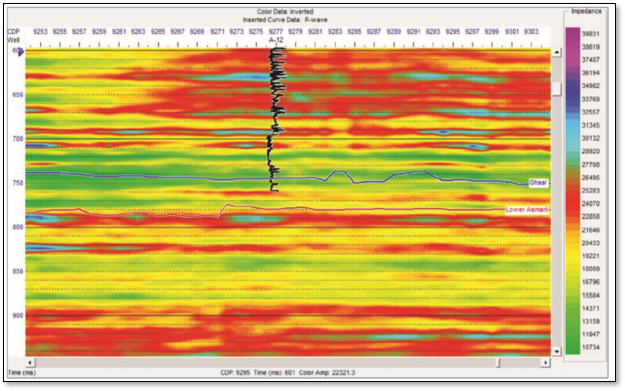Viewport: 625px width, 391px height.
Task: Click the black P-wave log curve
Action: point(276,120)
